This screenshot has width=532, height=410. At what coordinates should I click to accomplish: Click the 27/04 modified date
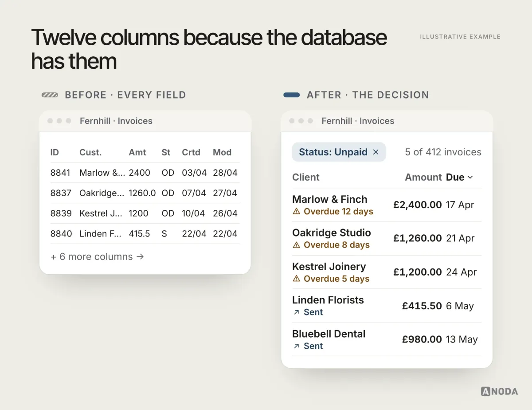click(225, 193)
